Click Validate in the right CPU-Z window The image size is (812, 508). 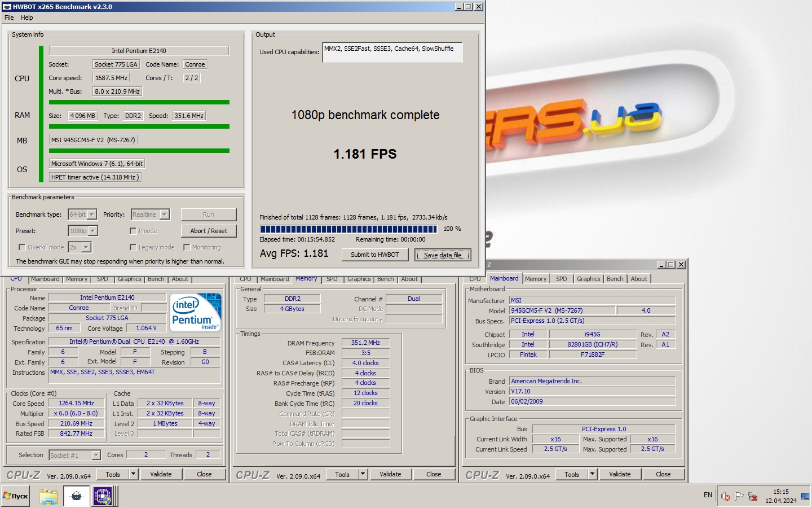[620, 474]
